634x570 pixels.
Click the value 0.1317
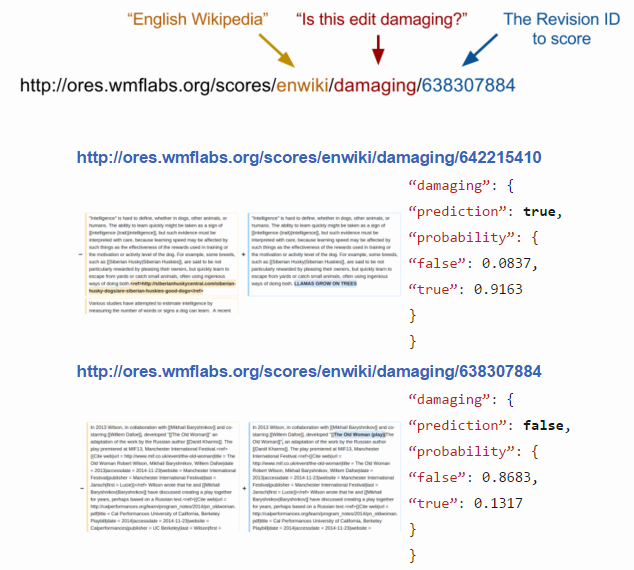pyautogui.click(x=498, y=503)
